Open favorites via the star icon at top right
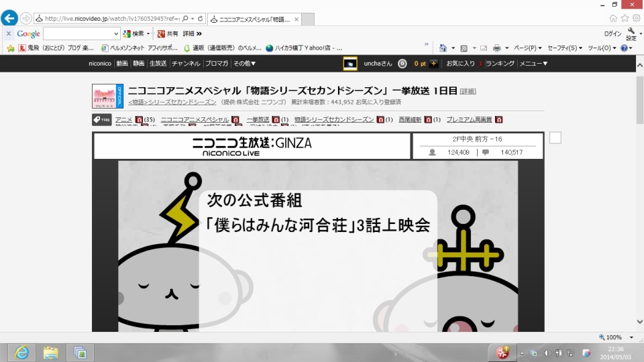Screen dimensions: 644x362 [x=625, y=18]
